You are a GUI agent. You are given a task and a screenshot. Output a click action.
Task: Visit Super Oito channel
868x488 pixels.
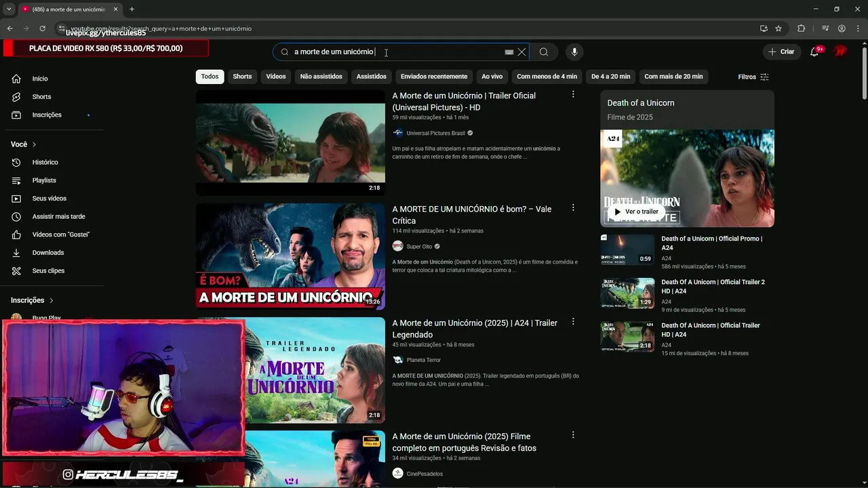(x=419, y=247)
